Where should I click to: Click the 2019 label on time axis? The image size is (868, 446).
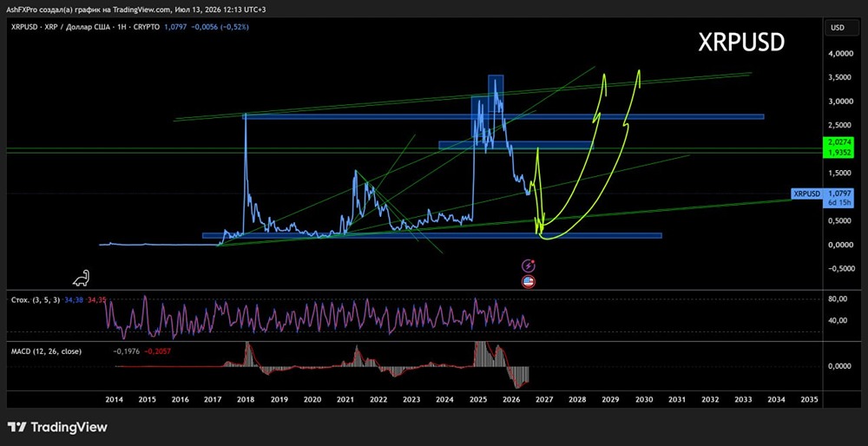tap(279, 399)
